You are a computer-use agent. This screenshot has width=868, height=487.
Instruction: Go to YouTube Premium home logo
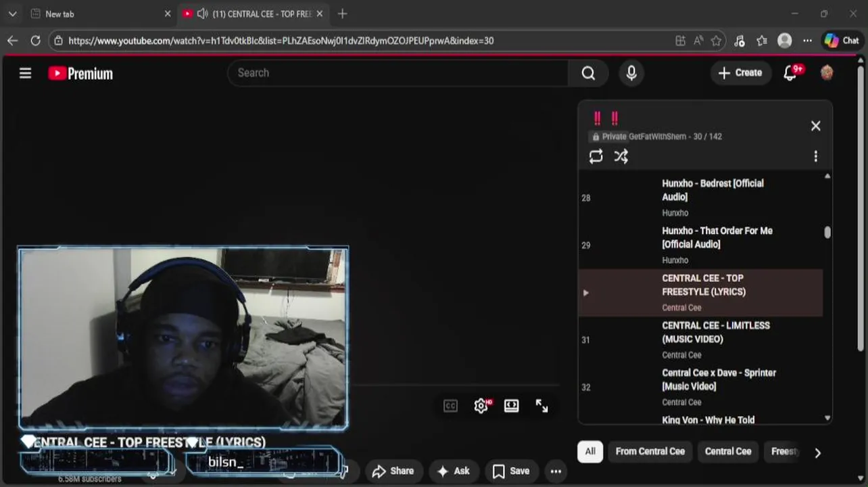[x=80, y=74]
